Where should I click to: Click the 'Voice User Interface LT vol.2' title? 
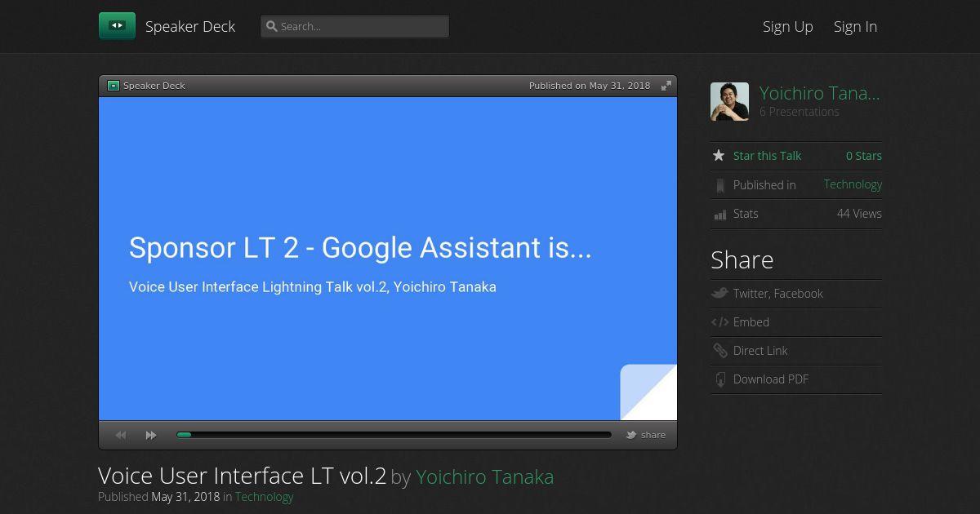[242, 476]
